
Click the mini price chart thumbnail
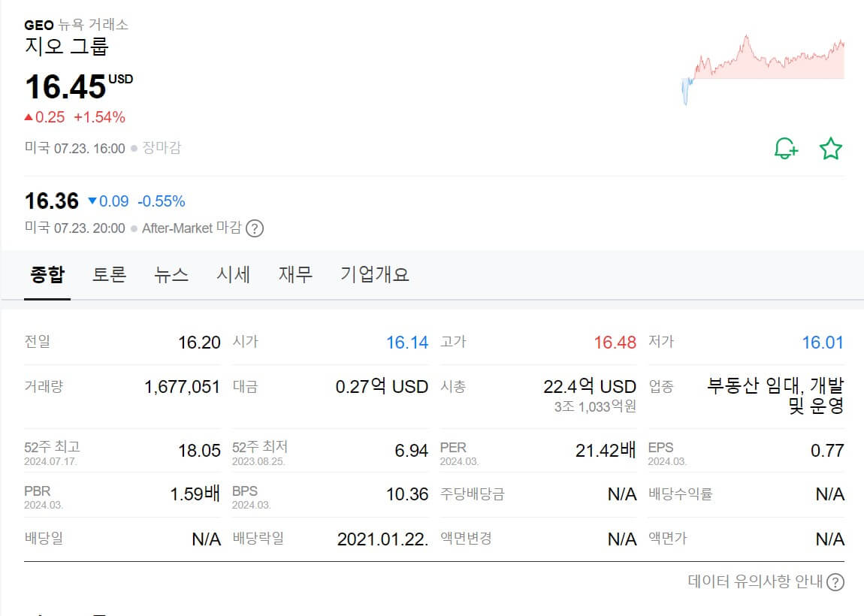(763, 64)
